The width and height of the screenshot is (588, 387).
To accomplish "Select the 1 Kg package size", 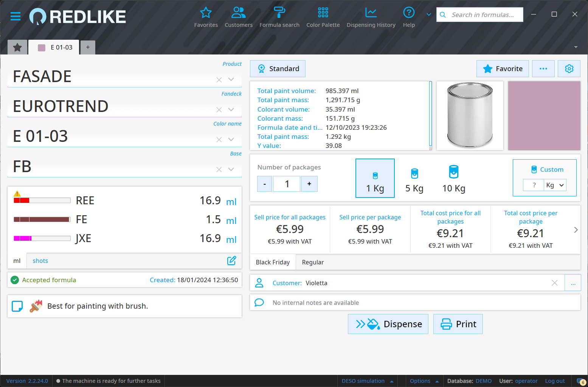I will (x=375, y=178).
